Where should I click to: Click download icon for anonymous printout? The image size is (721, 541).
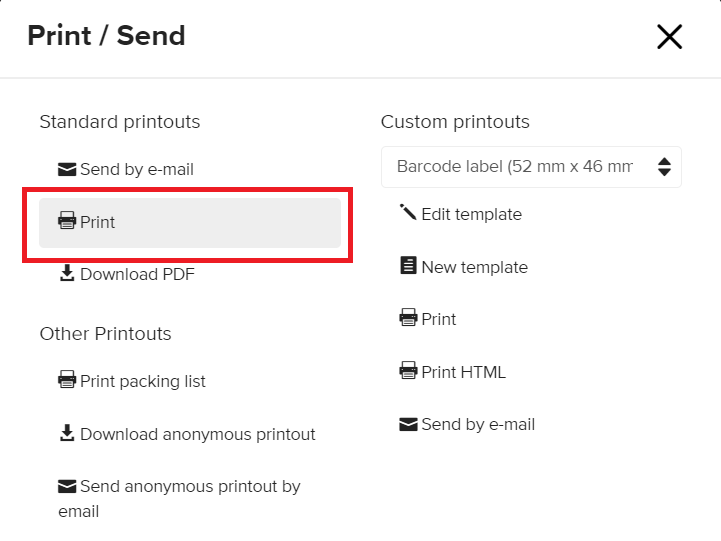click(67, 433)
